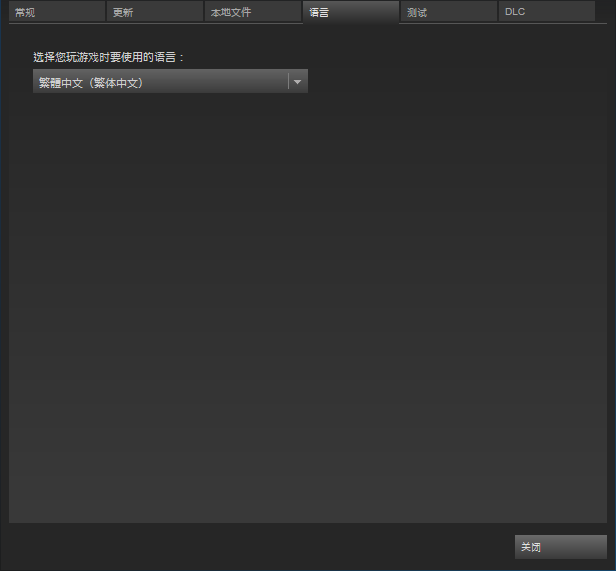Screen dimensions: 616x571
Task: Switch to the 常规 tab
Action: click(x=57, y=12)
